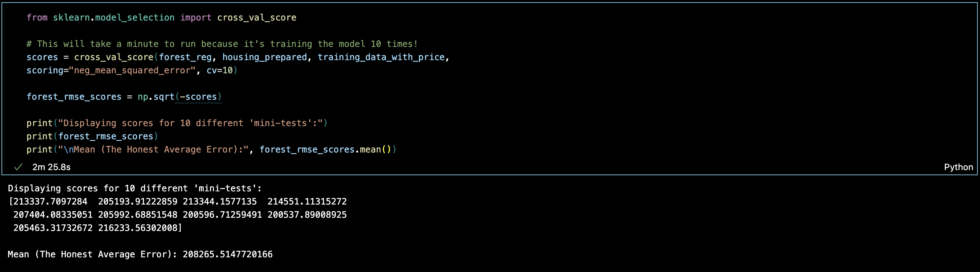Image resolution: width=980 pixels, height=272 pixels.
Task: Click the underlined -scores expression
Action: click(x=198, y=97)
